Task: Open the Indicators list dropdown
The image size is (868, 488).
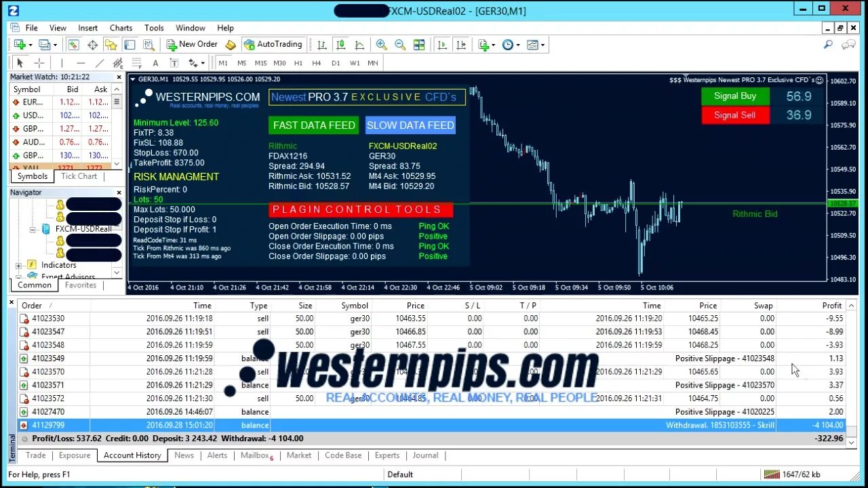Action: [x=486, y=45]
